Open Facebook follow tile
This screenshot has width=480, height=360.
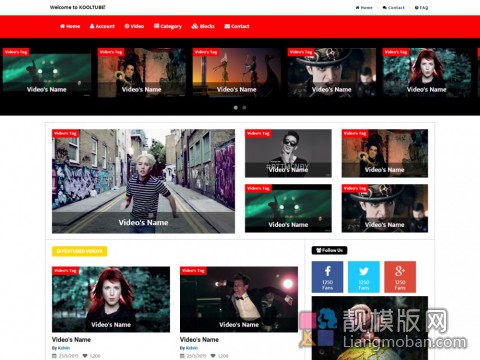pos(327,277)
